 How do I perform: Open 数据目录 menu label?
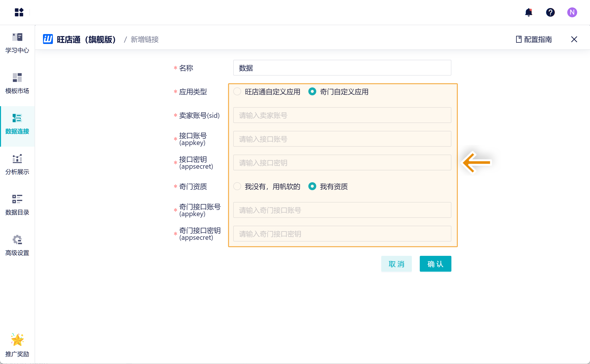pyautogui.click(x=17, y=212)
